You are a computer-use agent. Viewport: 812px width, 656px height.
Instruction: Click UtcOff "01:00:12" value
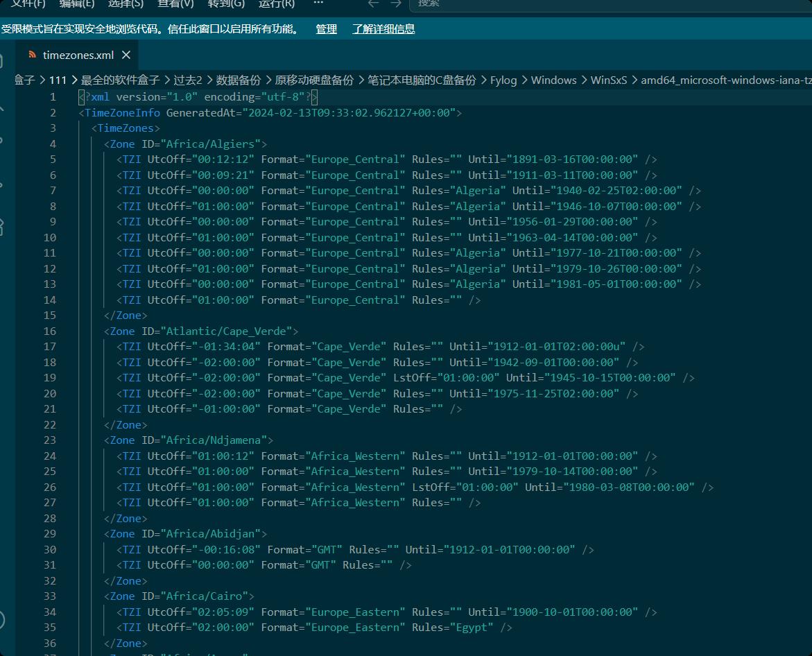tap(223, 456)
